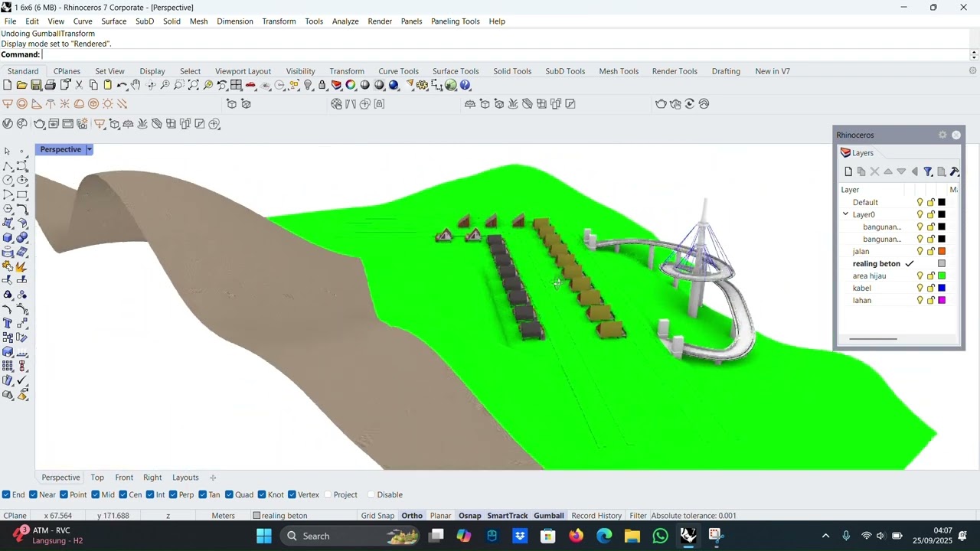
Task: Select the Circle tool in left sidebar
Action: click(x=8, y=180)
